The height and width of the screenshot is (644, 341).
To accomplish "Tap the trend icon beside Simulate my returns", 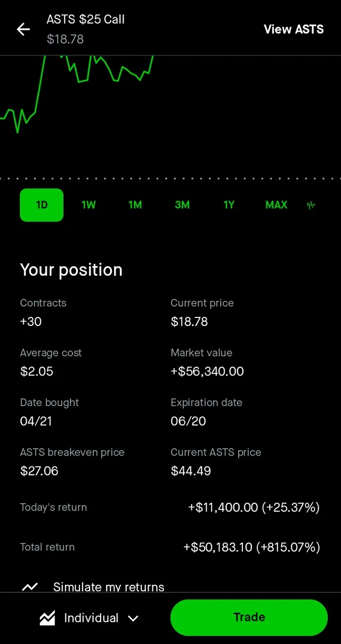I will (x=30, y=586).
